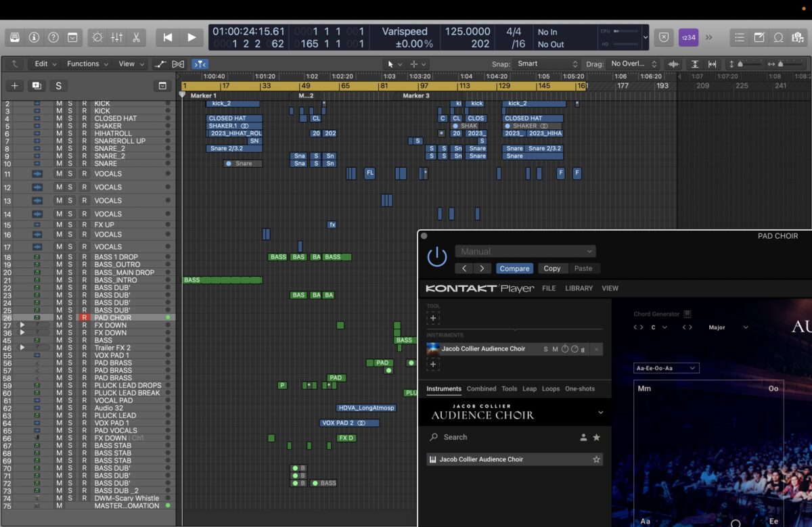Open the Editors scissors icon
The height and width of the screenshot is (527, 812).
136,37
